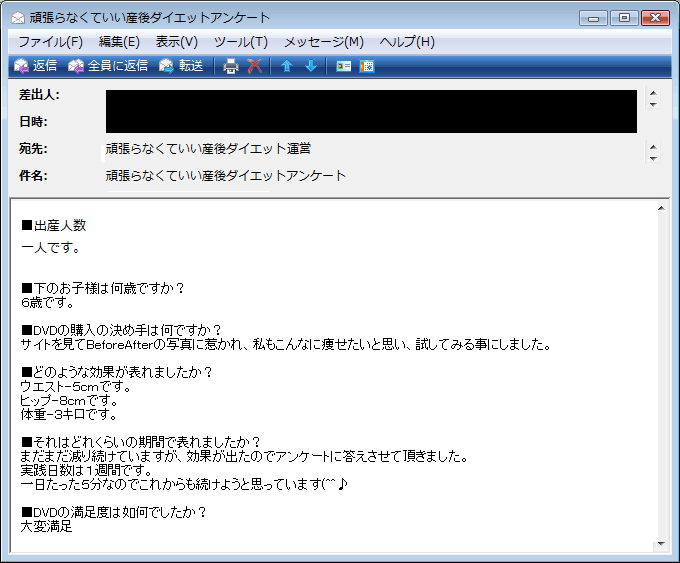Click the Forward (転送) toolbar button
Screen dimensions: 680x563
(x=181, y=66)
